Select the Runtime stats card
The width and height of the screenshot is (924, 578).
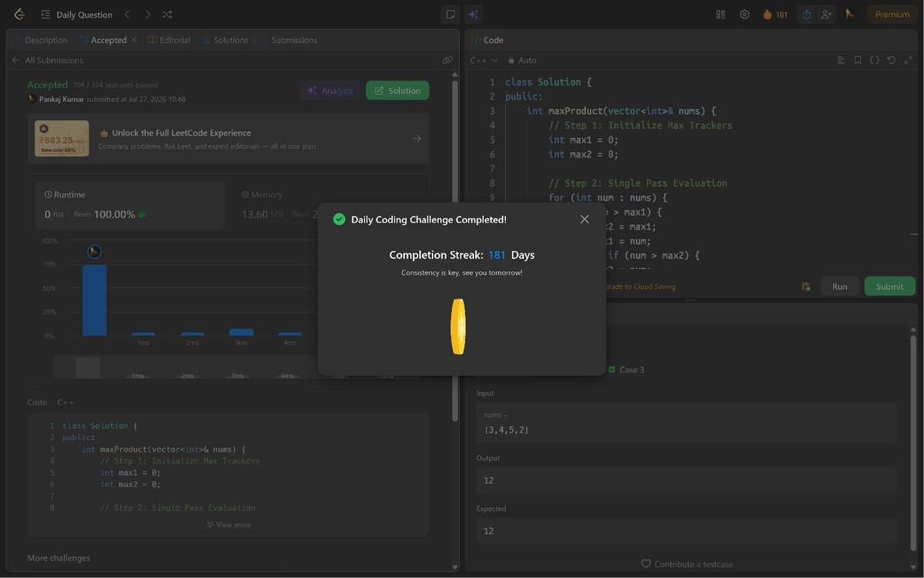coord(130,205)
